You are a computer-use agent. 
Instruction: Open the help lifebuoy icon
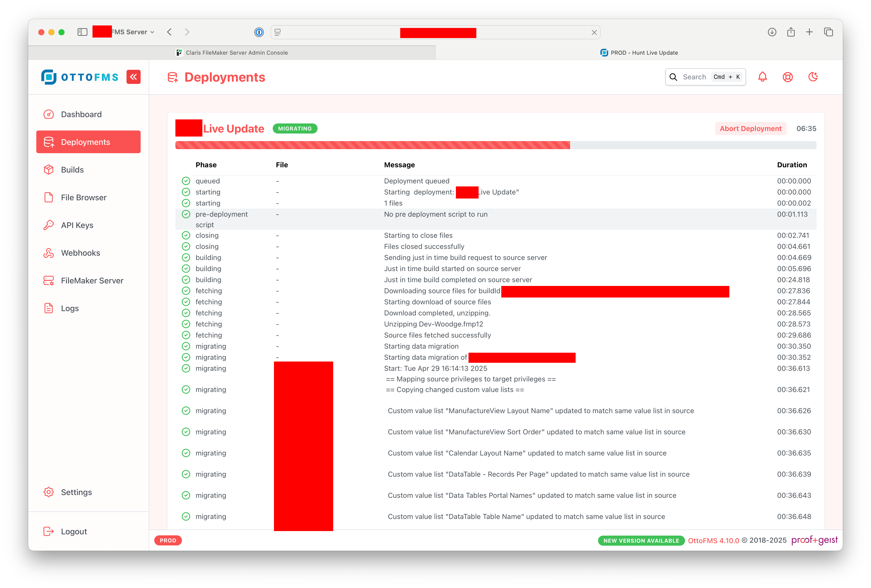(x=787, y=77)
